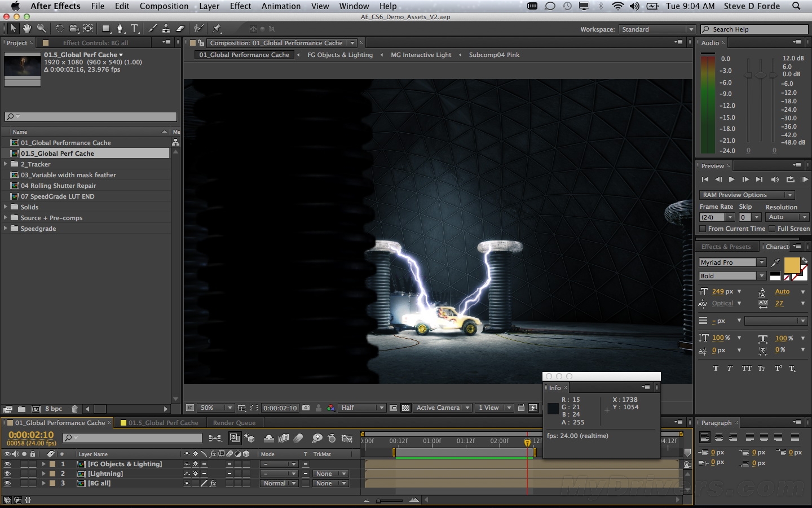
Task: Select the Horizontal Type tool
Action: 135,29
